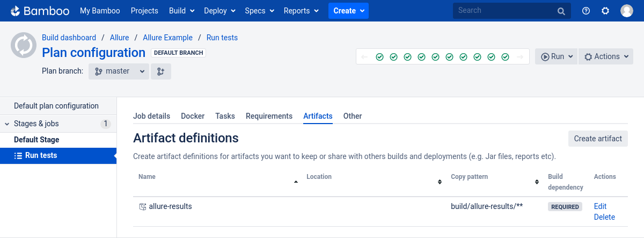This screenshot has height=238, width=644.
Task: Click the Bamboo logo in header
Action: pos(41,11)
